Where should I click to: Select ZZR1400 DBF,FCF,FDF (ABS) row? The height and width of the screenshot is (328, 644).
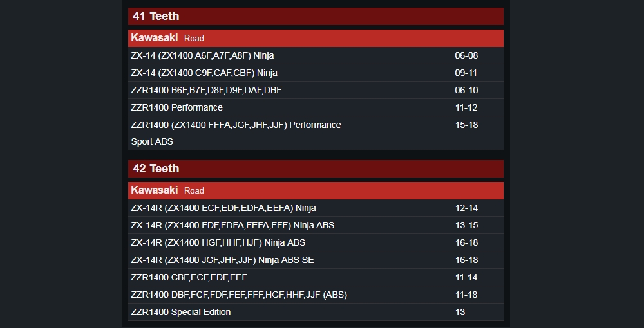[x=316, y=295]
